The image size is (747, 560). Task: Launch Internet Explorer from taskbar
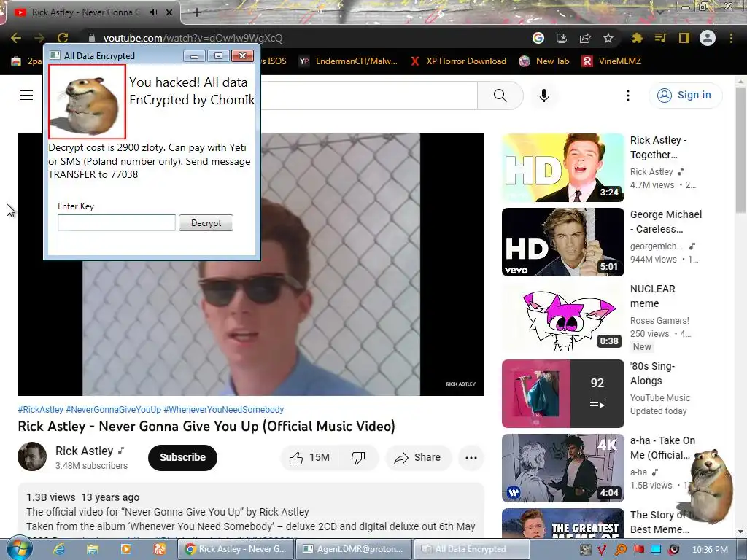tap(59, 549)
